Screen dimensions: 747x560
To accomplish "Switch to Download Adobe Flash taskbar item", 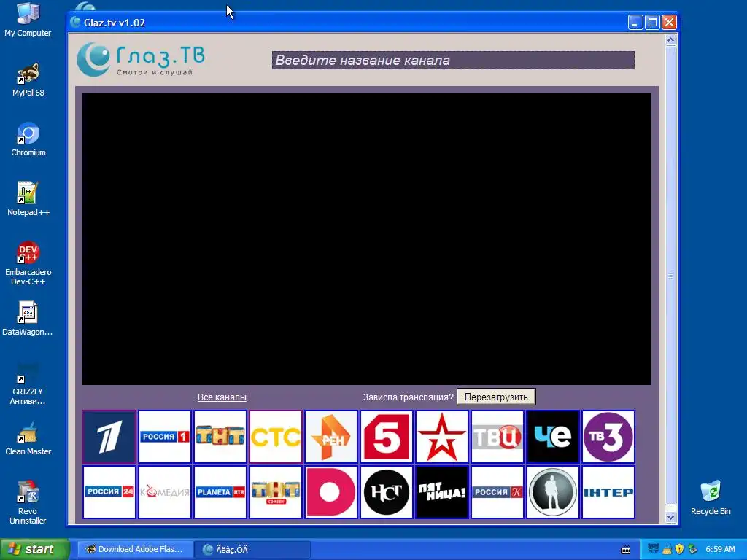I will [x=135, y=549].
